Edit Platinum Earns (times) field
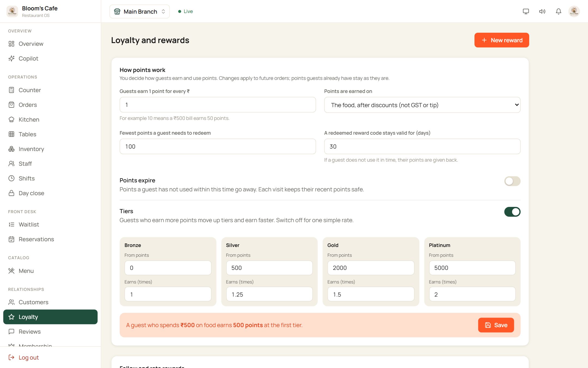Screen dimensions: 588x368 coord(472,294)
